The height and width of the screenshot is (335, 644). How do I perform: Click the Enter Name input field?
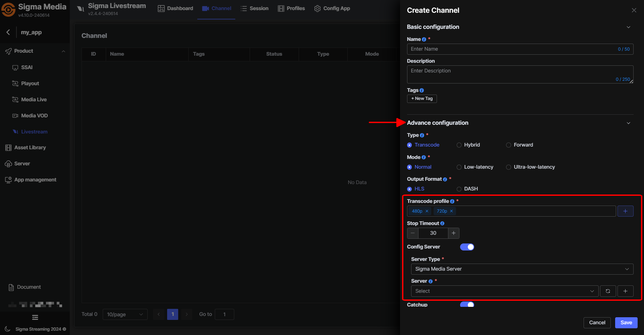(512, 49)
